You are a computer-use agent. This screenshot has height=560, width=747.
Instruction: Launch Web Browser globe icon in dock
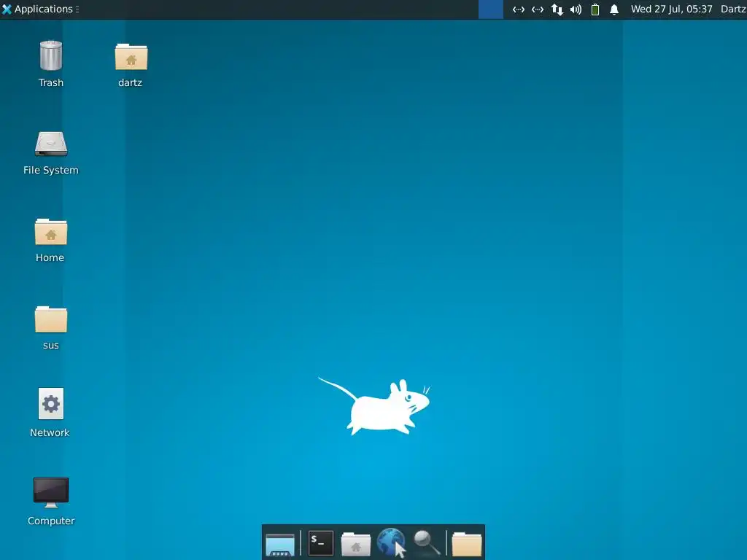click(x=391, y=542)
